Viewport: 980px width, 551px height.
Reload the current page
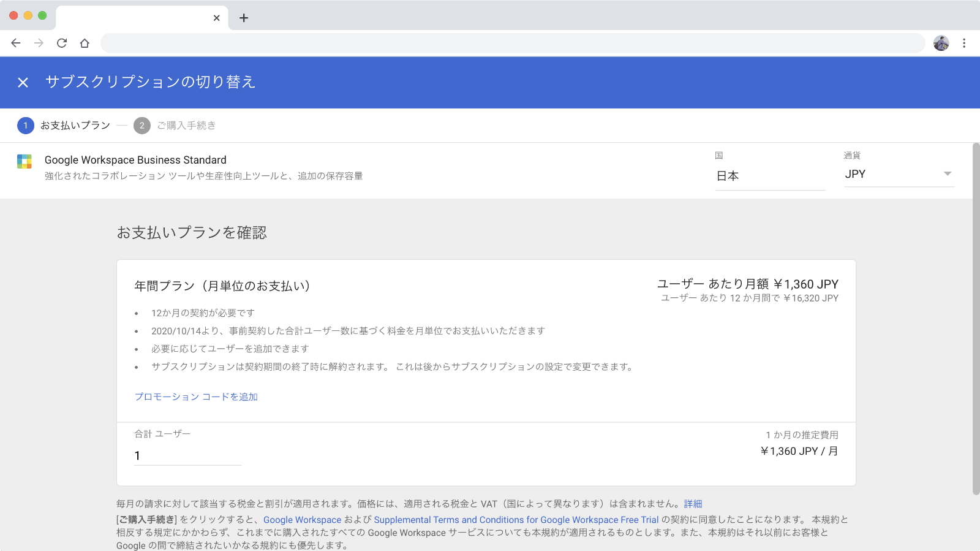[x=62, y=43]
